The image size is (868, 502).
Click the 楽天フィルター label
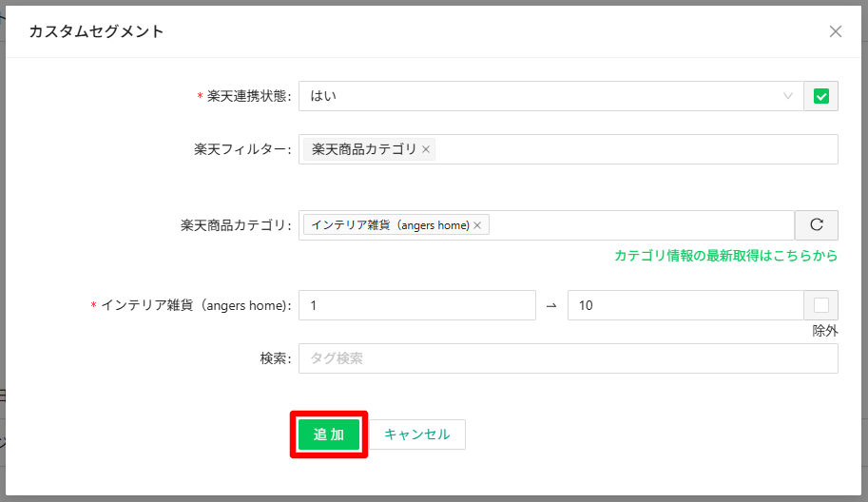(242, 149)
